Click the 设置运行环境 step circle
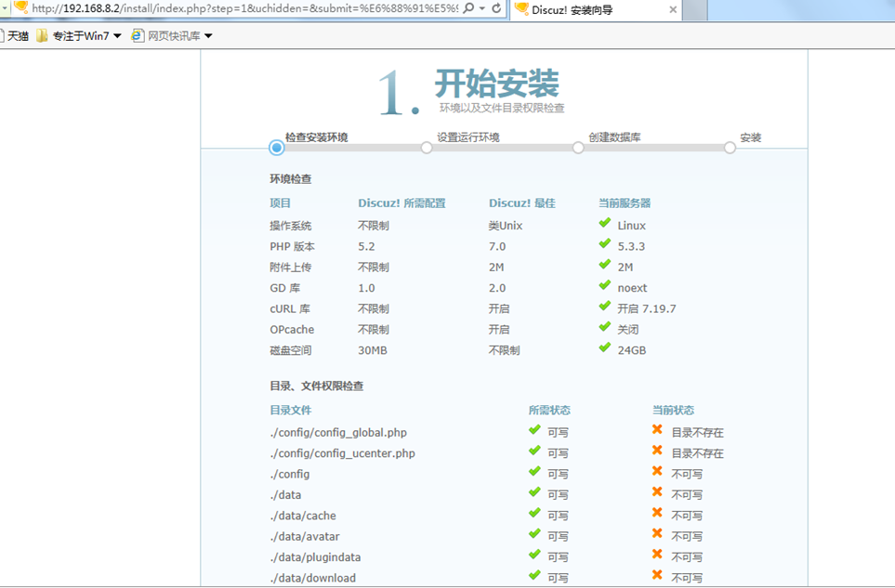895x588 pixels. 427,148
